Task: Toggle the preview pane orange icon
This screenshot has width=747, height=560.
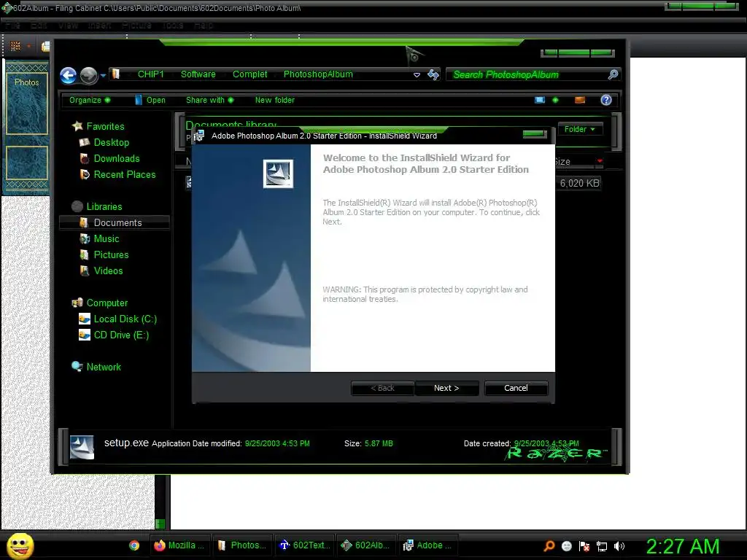Action: (580, 100)
